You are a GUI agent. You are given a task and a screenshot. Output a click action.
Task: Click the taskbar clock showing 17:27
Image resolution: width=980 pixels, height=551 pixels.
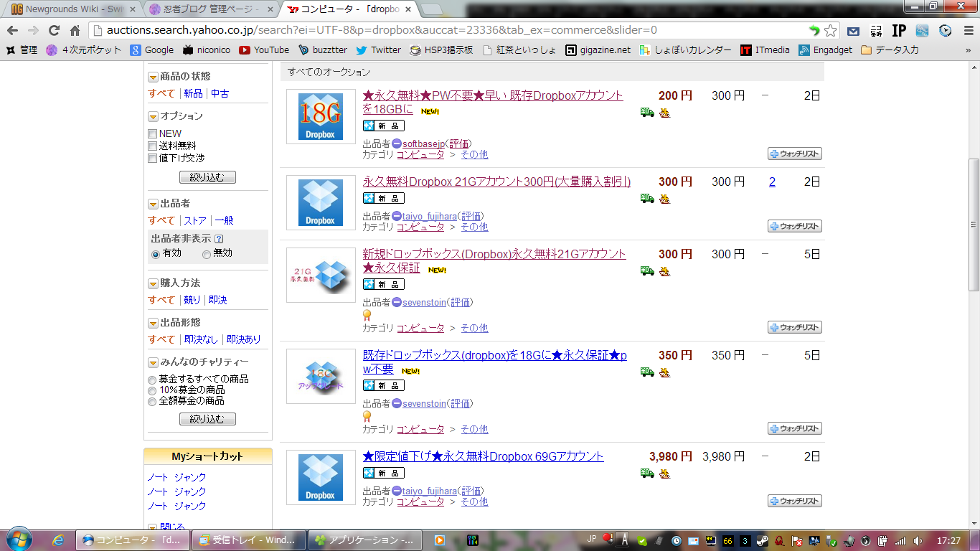948,540
